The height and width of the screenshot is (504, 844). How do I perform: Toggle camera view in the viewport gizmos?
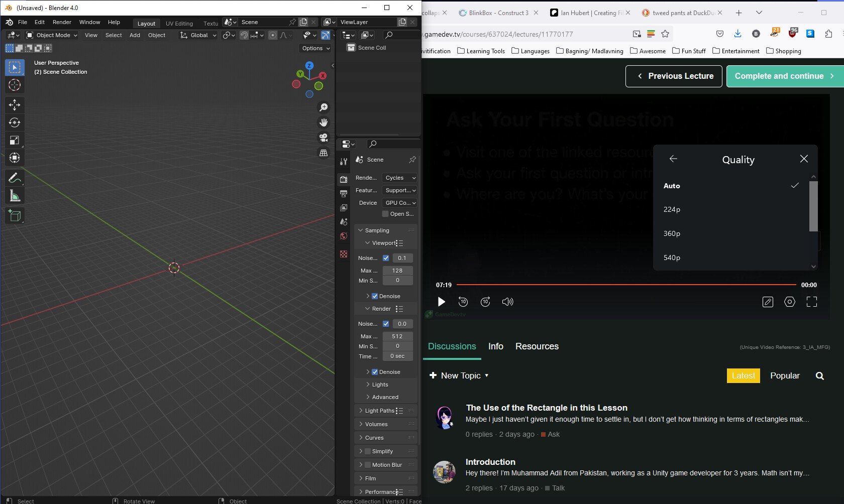click(324, 138)
